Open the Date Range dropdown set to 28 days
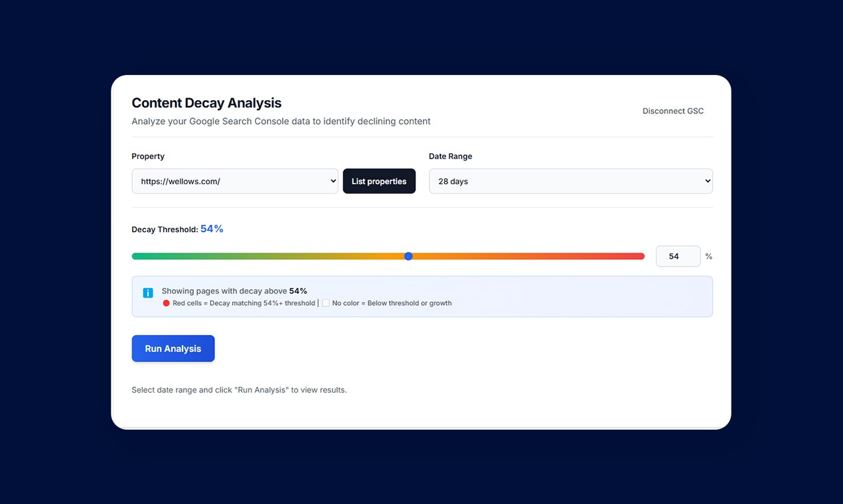The height and width of the screenshot is (504, 843). click(x=570, y=180)
